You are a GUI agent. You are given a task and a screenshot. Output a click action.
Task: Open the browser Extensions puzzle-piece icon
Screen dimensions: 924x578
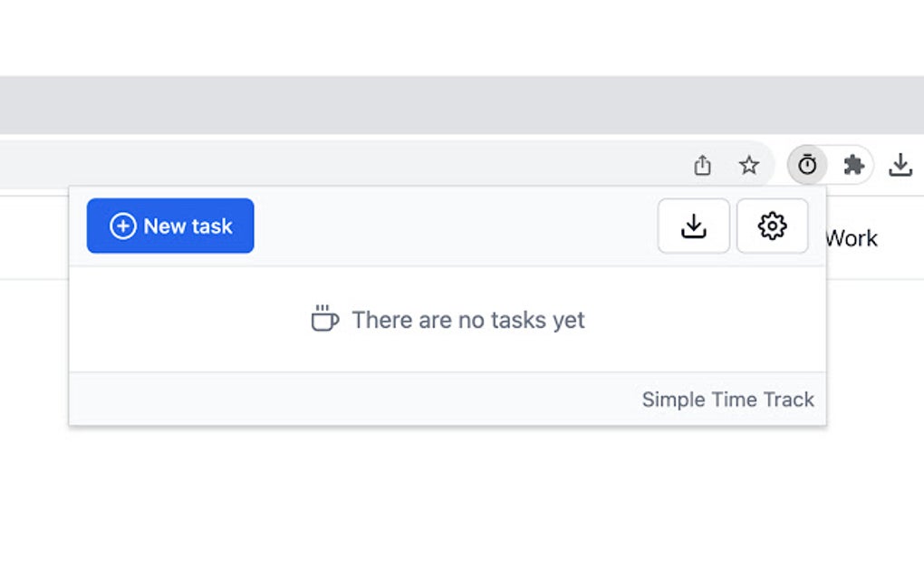pyautogui.click(x=852, y=165)
